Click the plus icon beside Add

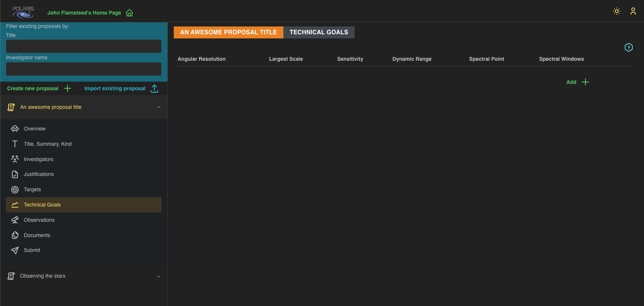coord(585,82)
